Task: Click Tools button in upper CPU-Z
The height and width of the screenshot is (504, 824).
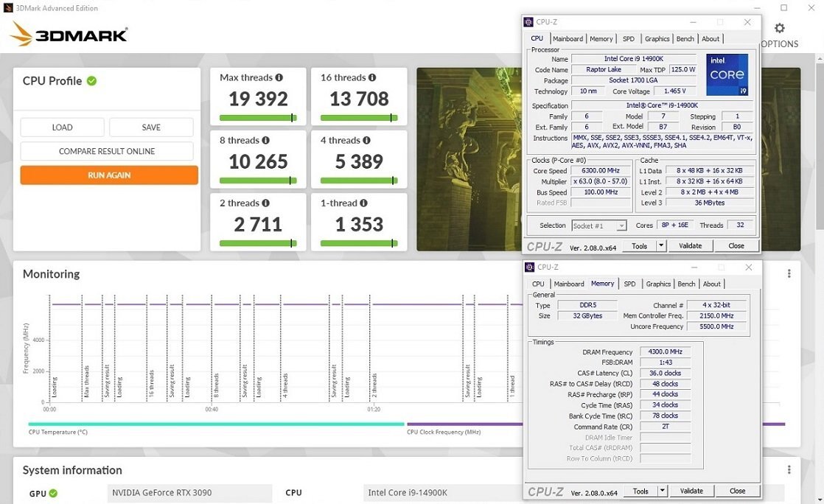Action: 640,245
